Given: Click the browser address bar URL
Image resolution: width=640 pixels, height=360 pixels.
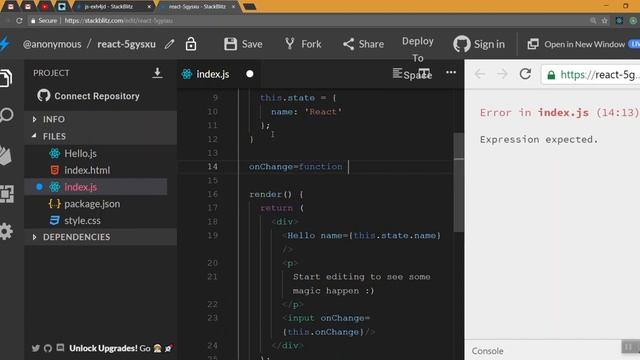Looking at the screenshot, I should [119, 20].
